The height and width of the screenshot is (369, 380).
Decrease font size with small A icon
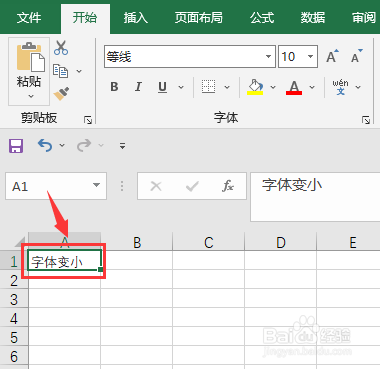356,56
